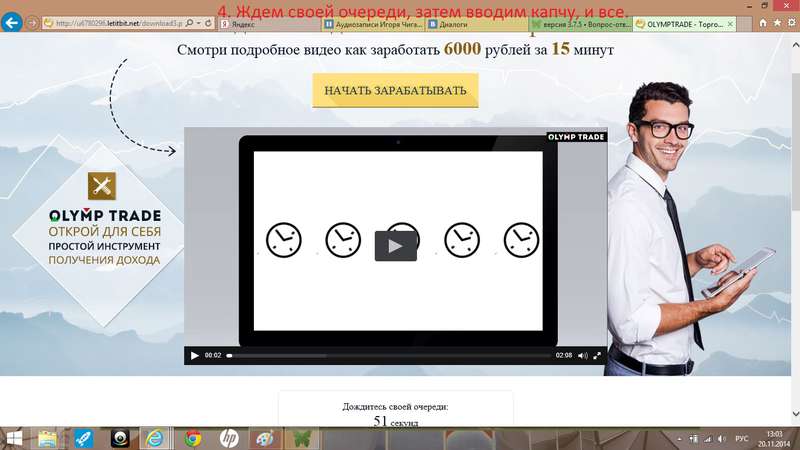Go back using the browser Back arrow
The height and width of the screenshot is (450, 800).
click(11, 23)
